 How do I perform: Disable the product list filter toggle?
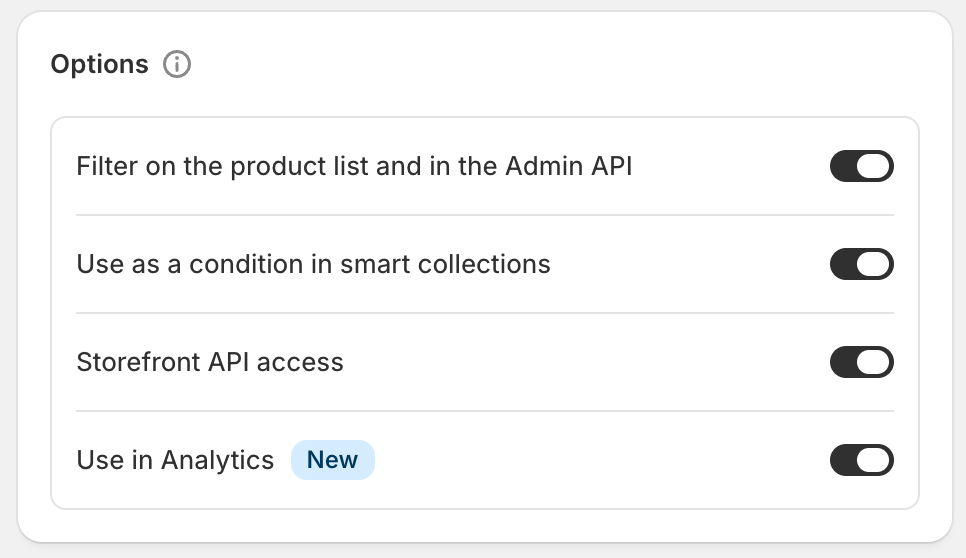click(x=861, y=167)
